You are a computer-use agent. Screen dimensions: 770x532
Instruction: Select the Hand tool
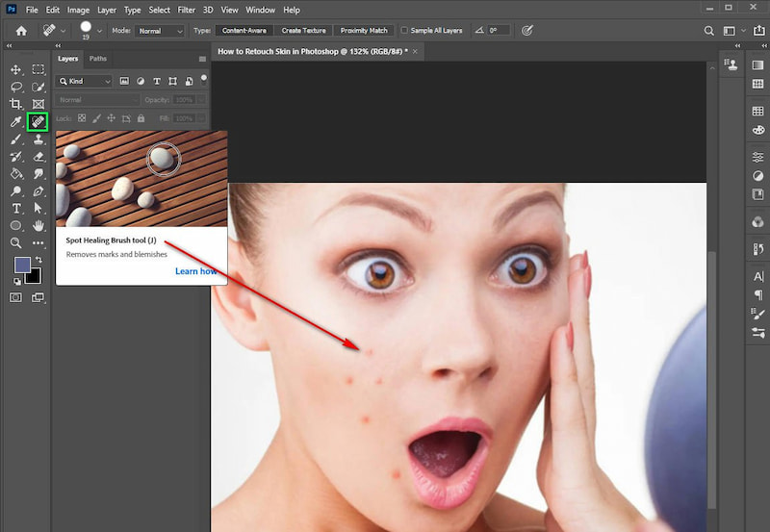click(x=38, y=225)
